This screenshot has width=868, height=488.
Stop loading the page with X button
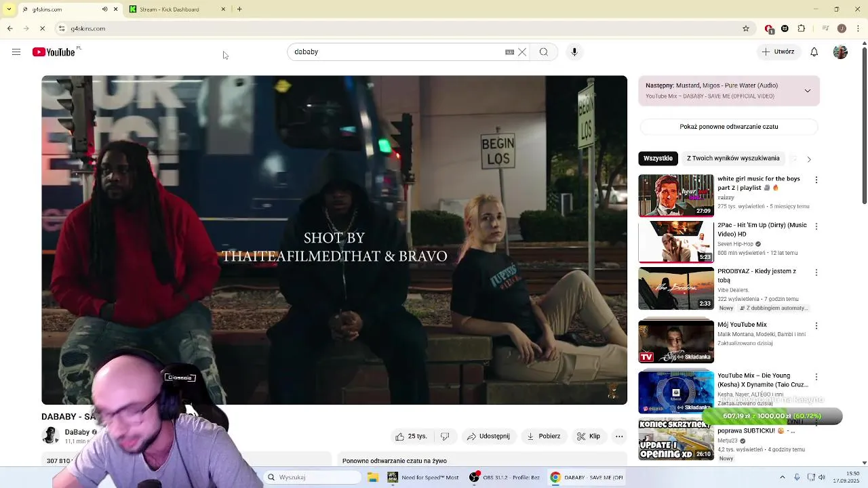click(42, 28)
